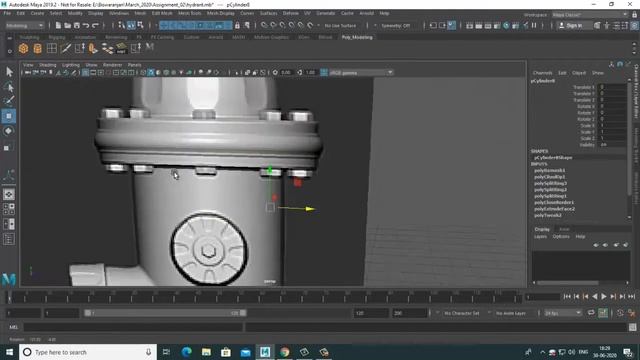Click the Save Scene icon
This screenshot has width=640, height=360.
(x=77, y=25)
